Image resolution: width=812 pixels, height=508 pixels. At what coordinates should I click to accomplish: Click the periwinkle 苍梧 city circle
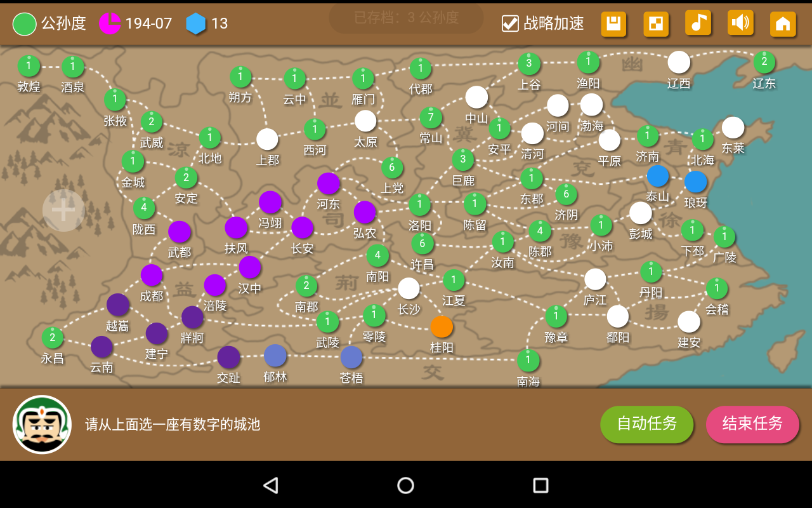coord(351,358)
